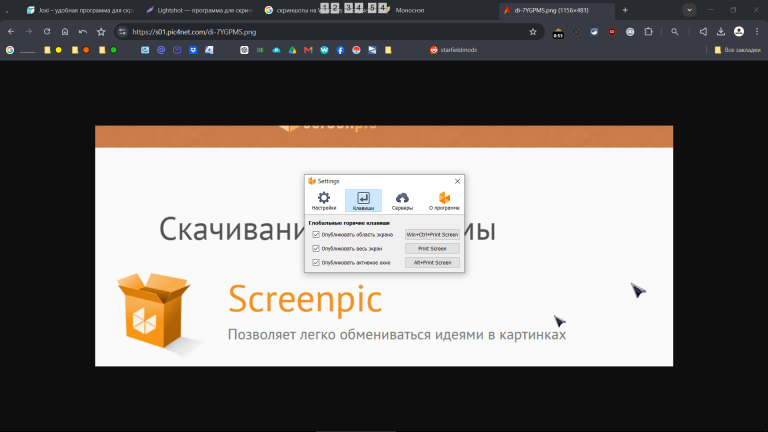Click the Win+Ctrl+Print Screen hotkey button
This screenshot has height=432, width=768.
[432, 235]
